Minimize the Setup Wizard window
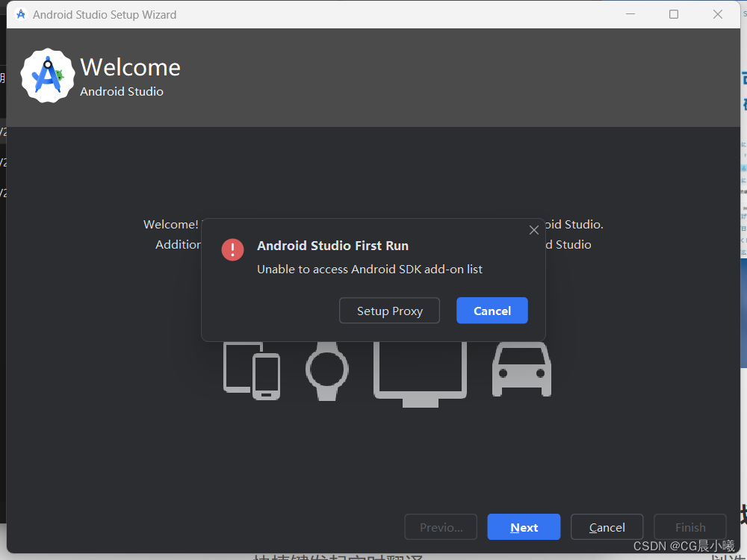Viewport: 747px width, 560px height. pyautogui.click(x=630, y=14)
